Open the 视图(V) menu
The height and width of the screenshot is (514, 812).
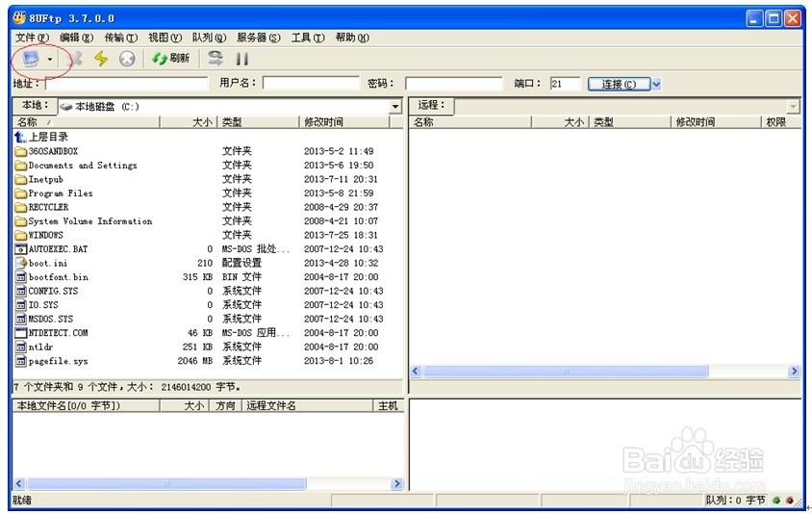pos(165,38)
